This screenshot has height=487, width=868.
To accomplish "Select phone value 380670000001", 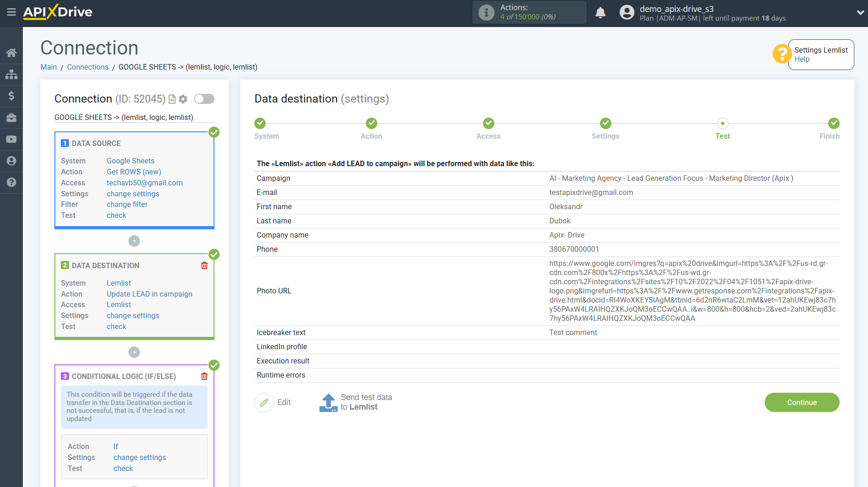I will point(574,249).
